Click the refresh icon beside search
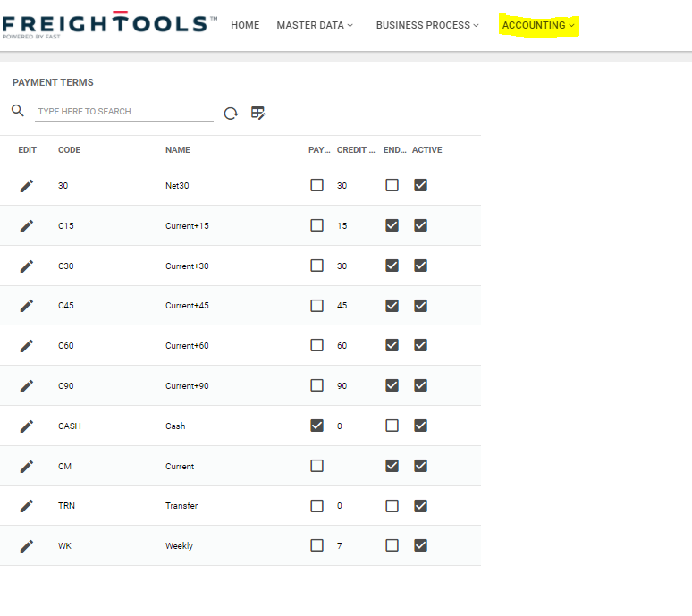Viewport: 692px width, 616px height. point(231,113)
